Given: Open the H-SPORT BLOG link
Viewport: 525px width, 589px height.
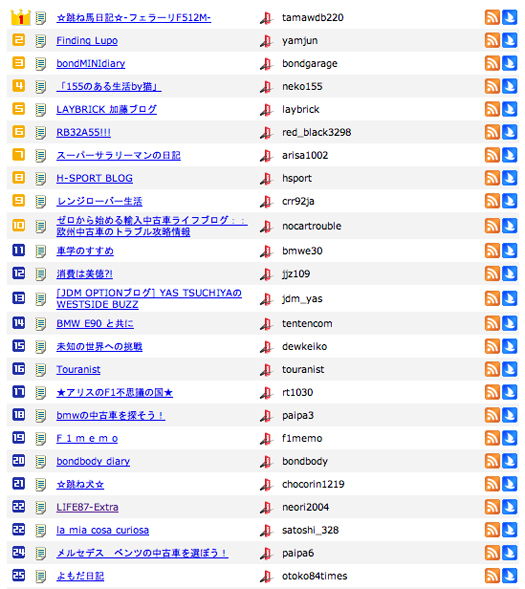Looking at the screenshot, I should click(95, 178).
